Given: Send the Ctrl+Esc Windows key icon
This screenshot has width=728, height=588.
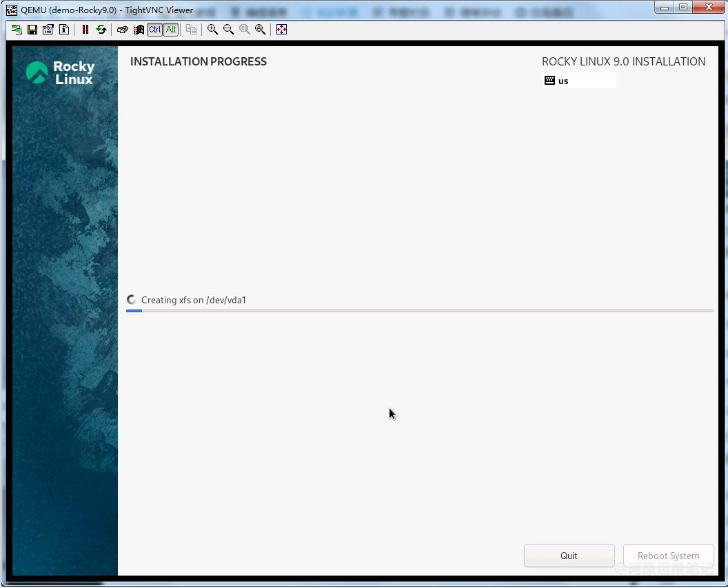Looking at the screenshot, I should pos(139,30).
